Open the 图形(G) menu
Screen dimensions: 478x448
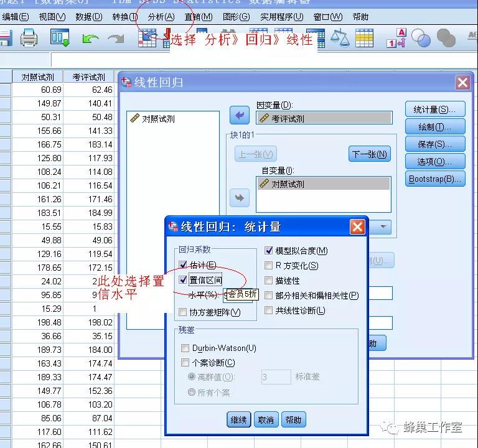pyautogui.click(x=236, y=17)
